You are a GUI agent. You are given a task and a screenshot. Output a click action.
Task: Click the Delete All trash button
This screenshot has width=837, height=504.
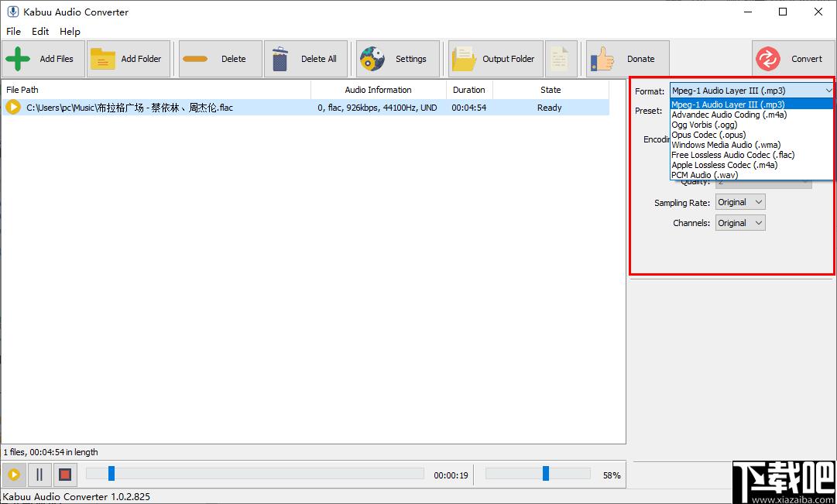306,59
